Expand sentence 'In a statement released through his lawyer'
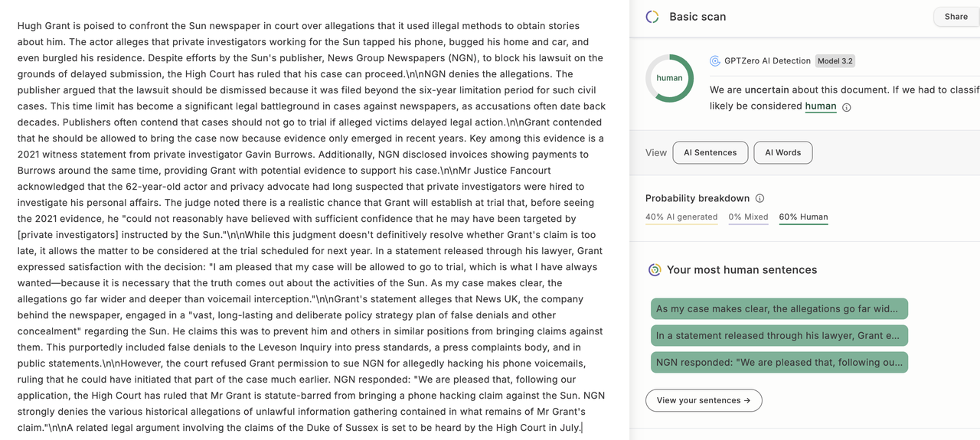The height and width of the screenshot is (440, 980). pyautogui.click(x=779, y=336)
